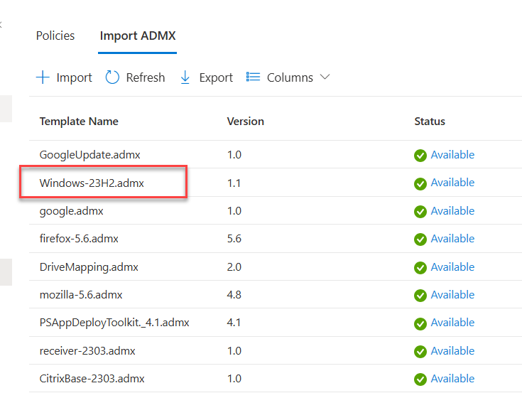This screenshot has width=522, height=420.
Task: Expand the Columns dropdown chevron
Action: coord(325,77)
